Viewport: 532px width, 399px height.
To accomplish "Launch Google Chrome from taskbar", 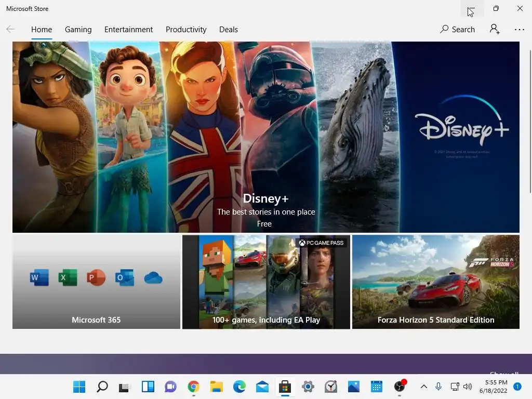I will (193, 387).
